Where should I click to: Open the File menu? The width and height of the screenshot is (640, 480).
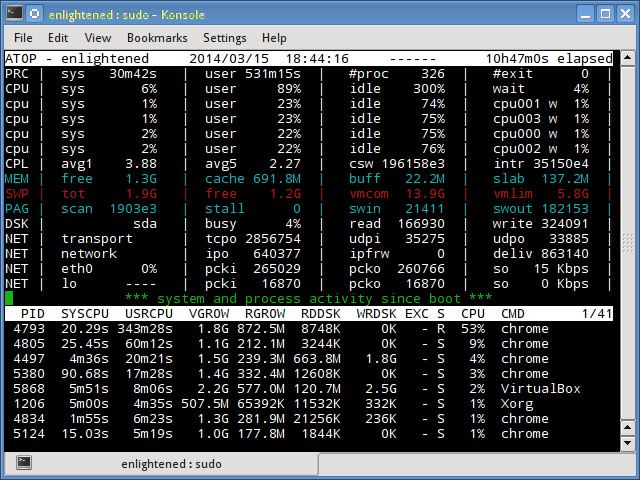coord(23,38)
